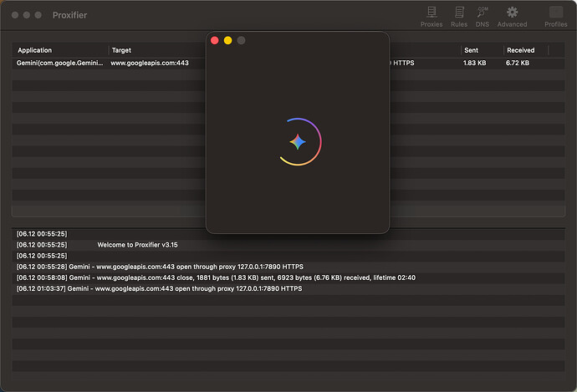Close the Proxifier window
The image size is (577, 392).
pyautogui.click(x=15, y=15)
